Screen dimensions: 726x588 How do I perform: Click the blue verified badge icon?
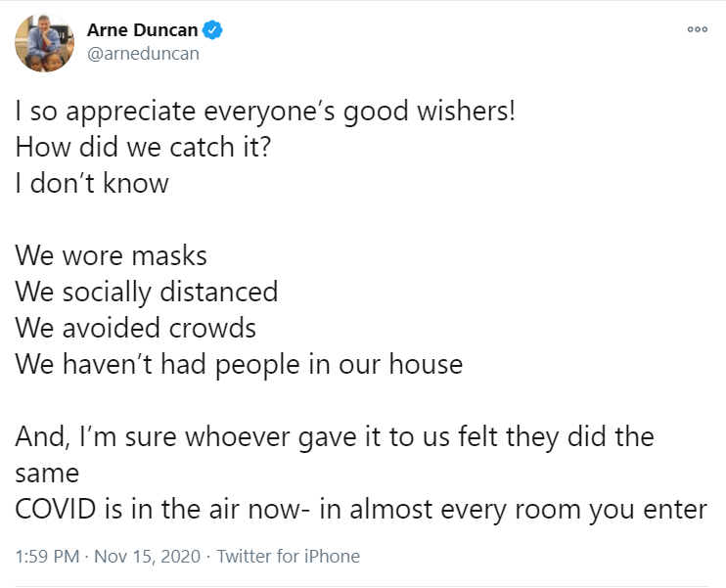coord(213,30)
